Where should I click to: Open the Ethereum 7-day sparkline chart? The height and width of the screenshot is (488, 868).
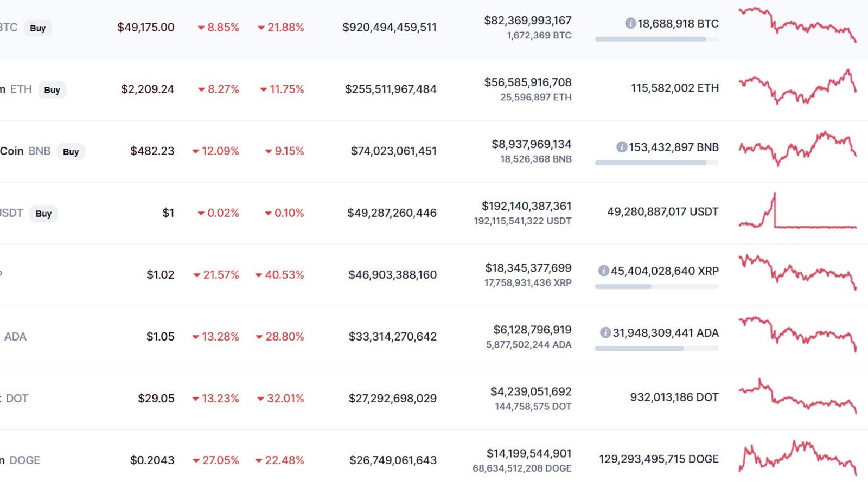(797, 87)
